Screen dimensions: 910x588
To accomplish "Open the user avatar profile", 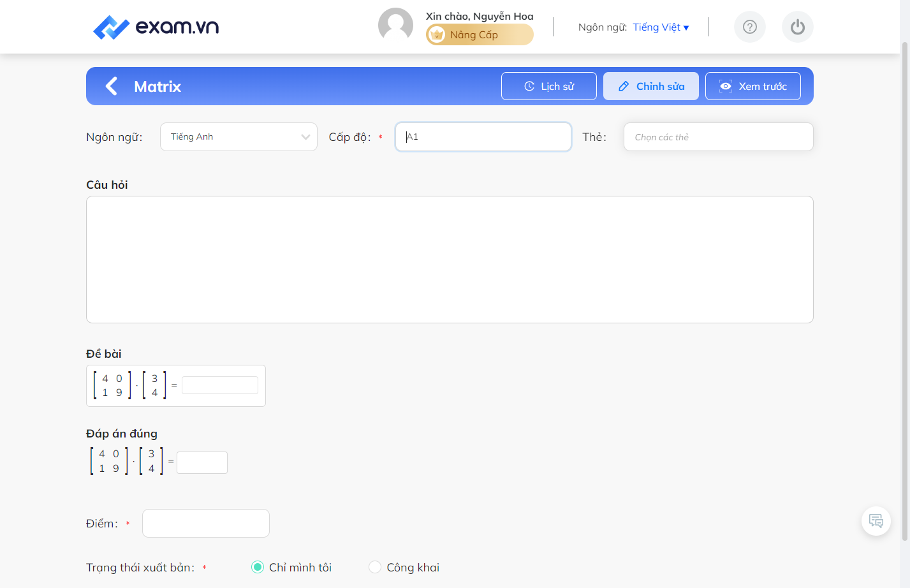I will point(395,26).
